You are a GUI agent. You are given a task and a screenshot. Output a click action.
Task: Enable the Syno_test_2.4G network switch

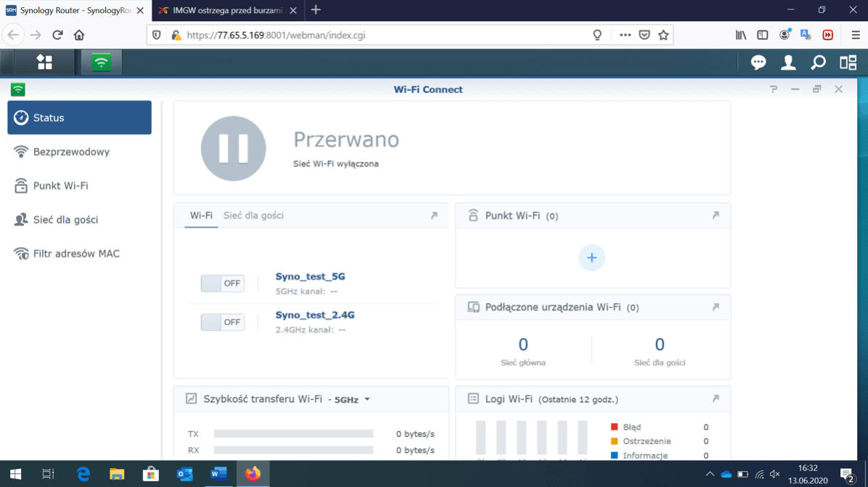[222, 322]
